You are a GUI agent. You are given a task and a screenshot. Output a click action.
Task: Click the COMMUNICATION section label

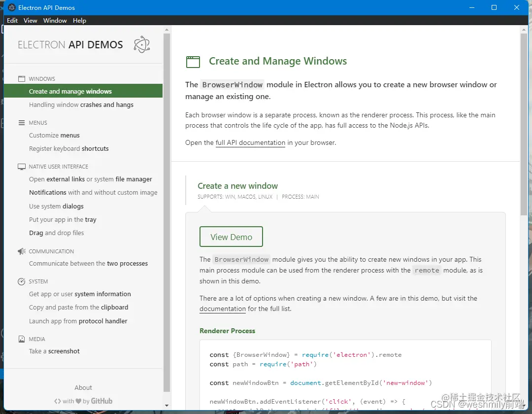[51, 251]
